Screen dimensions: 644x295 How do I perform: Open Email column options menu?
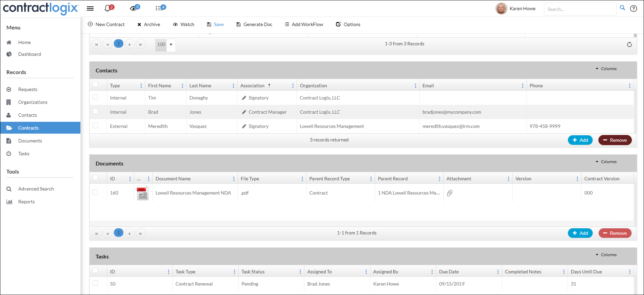523,86
